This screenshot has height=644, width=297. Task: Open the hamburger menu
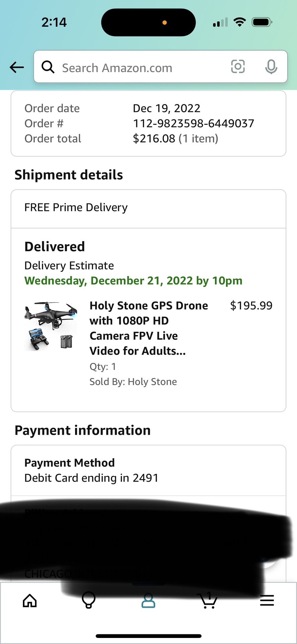pyautogui.click(x=267, y=600)
